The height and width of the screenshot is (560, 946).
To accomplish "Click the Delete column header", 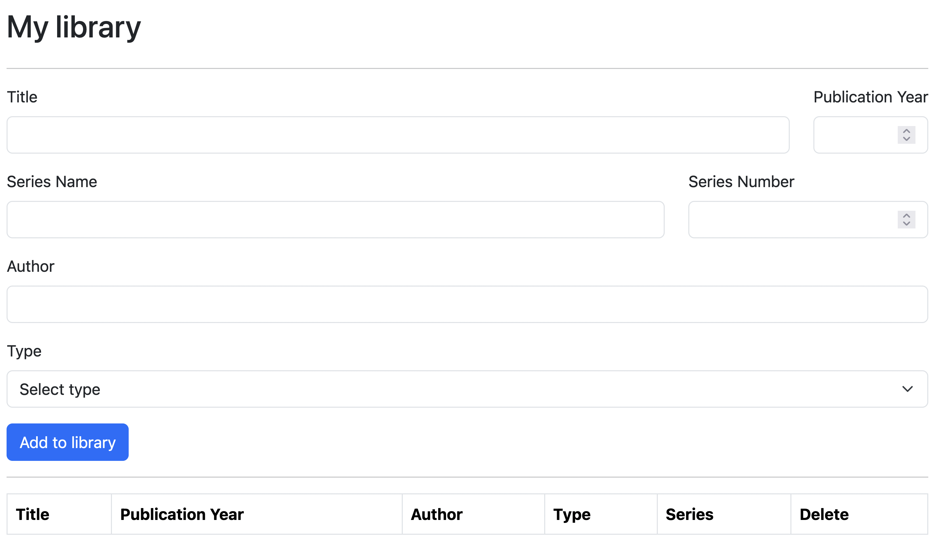I will (824, 514).
